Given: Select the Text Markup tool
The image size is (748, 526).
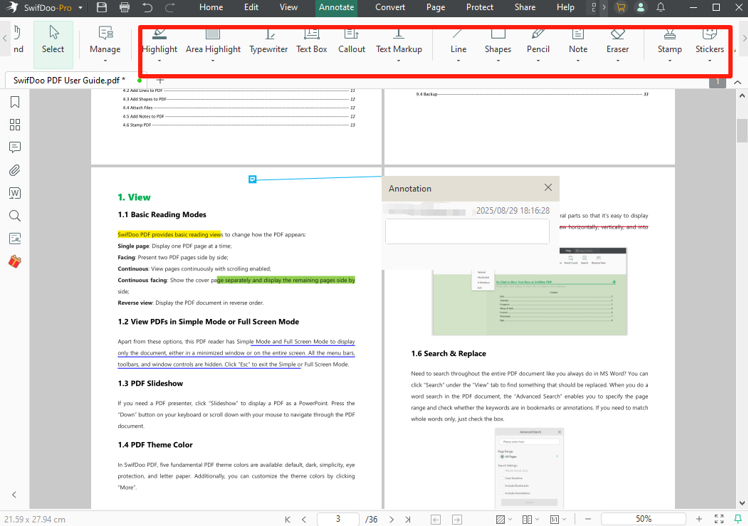Looking at the screenshot, I should click(x=399, y=44).
